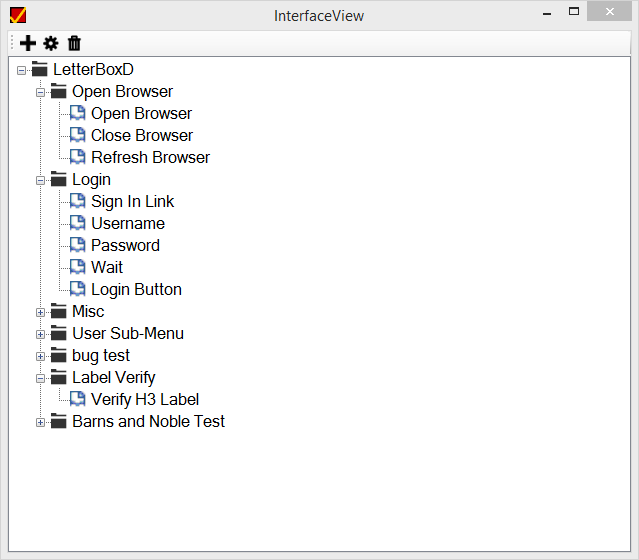The image size is (639, 560).
Task: Select the Login Button tree item
Action: click(x=136, y=289)
